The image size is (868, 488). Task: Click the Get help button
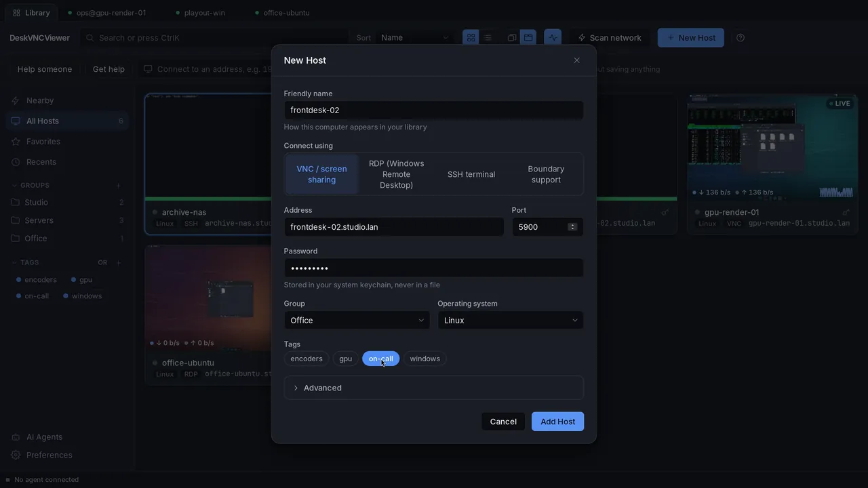click(x=108, y=69)
